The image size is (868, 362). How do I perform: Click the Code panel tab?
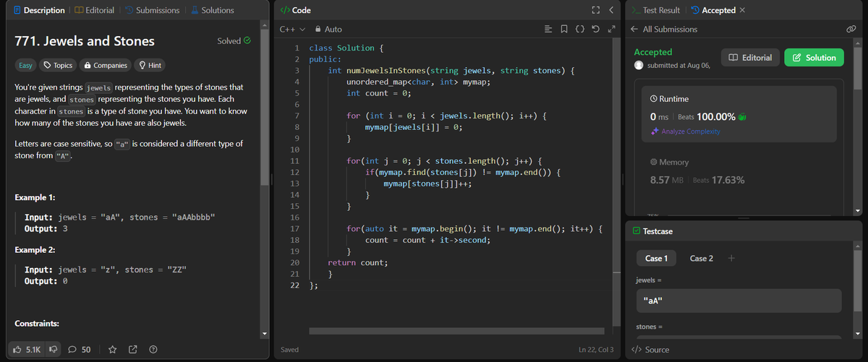click(295, 10)
